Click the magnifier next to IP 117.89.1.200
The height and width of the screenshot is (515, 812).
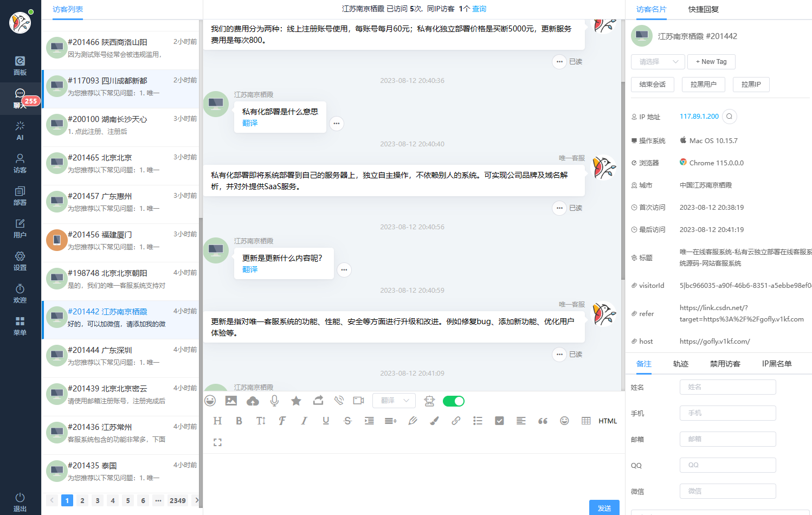(x=730, y=116)
